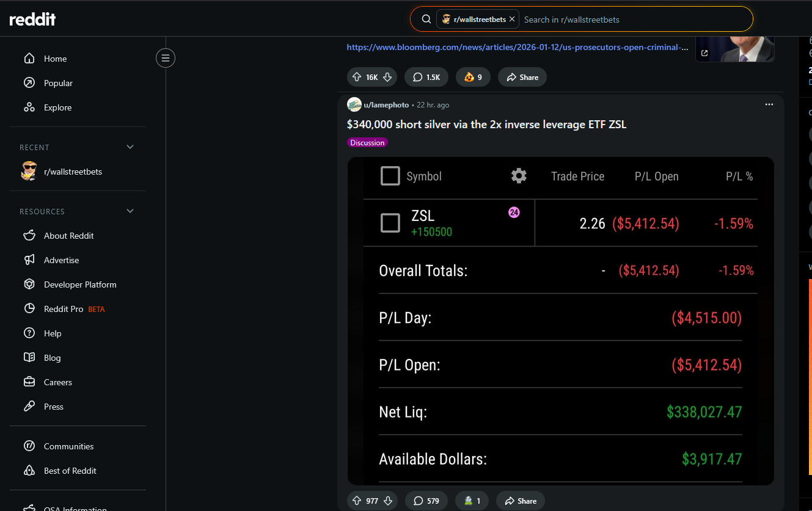The width and height of the screenshot is (812, 511).
Task: Click the r/wallstreetbets avatar in Recent
Action: pos(29,172)
